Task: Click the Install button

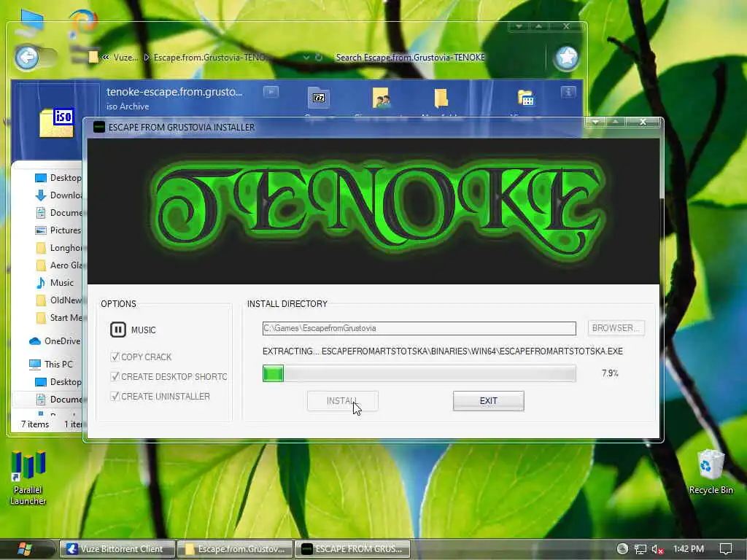Action: tap(343, 401)
